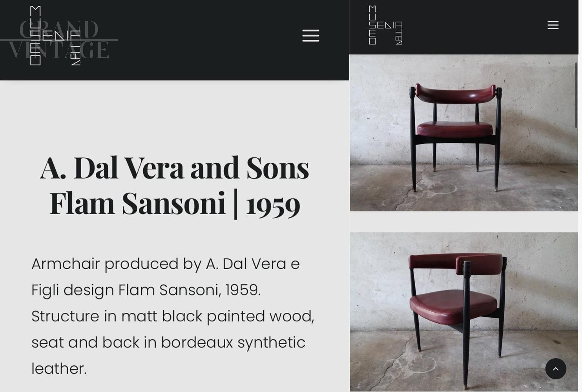Viewport: 582px width, 392px height.
Task: Click the bordeaux seat cushion in the side-view photo
Action: pyautogui.click(x=443, y=306)
